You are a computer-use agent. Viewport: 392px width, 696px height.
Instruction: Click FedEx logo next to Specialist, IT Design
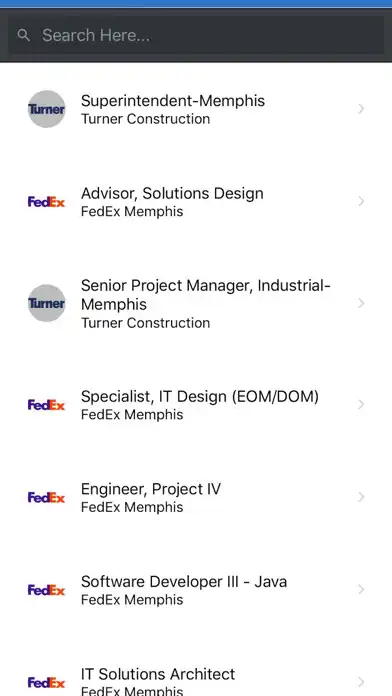tap(46, 405)
